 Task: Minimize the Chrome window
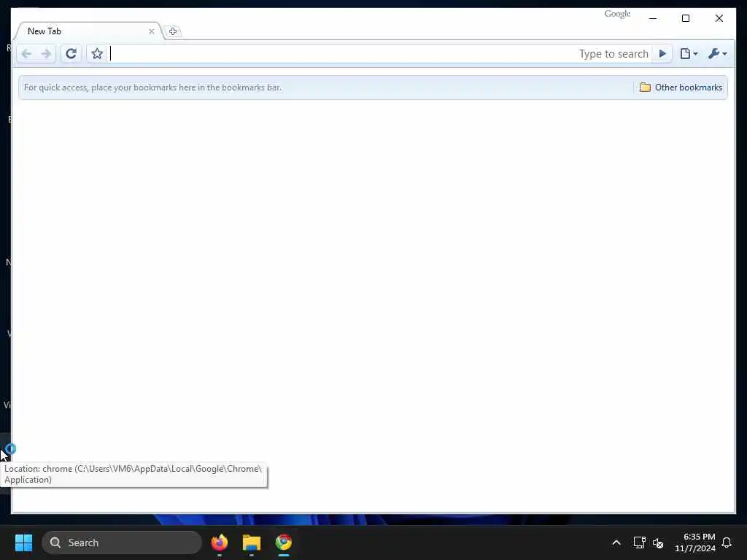pos(653,18)
